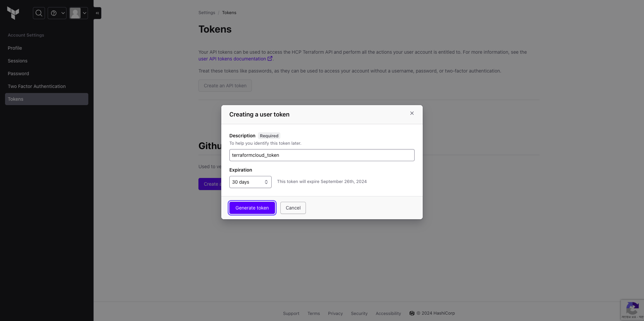This screenshot has height=321, width=644.
Task: Click the HashiCorp logo in footer
Action: 412,313
